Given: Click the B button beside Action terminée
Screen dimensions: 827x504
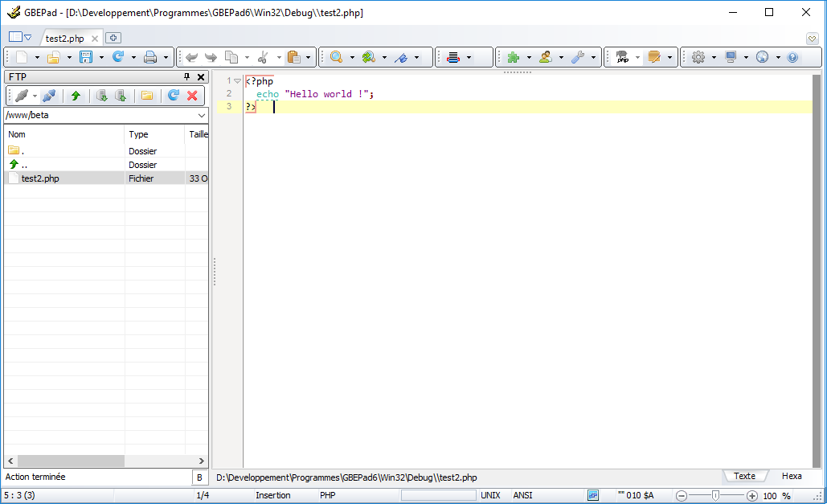Looking at the screenshot, I should click(199, 477).
